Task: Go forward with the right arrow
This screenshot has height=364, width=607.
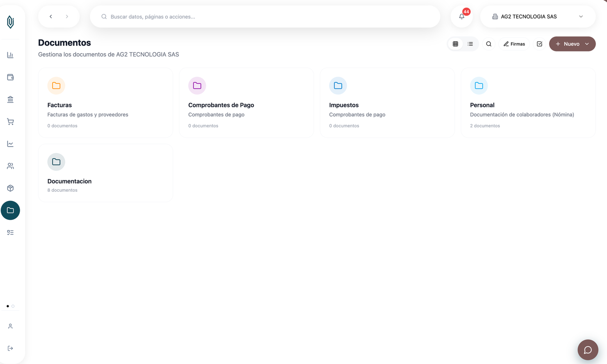Action: click(x=67, y=16)
